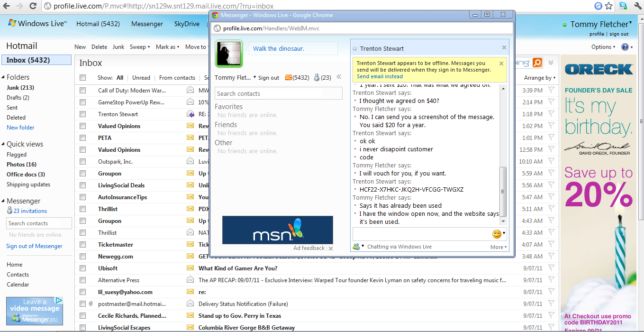Click the chat conversation scrollbar thumb
Viewport: 644px width, 332px height.
(504, 192)
